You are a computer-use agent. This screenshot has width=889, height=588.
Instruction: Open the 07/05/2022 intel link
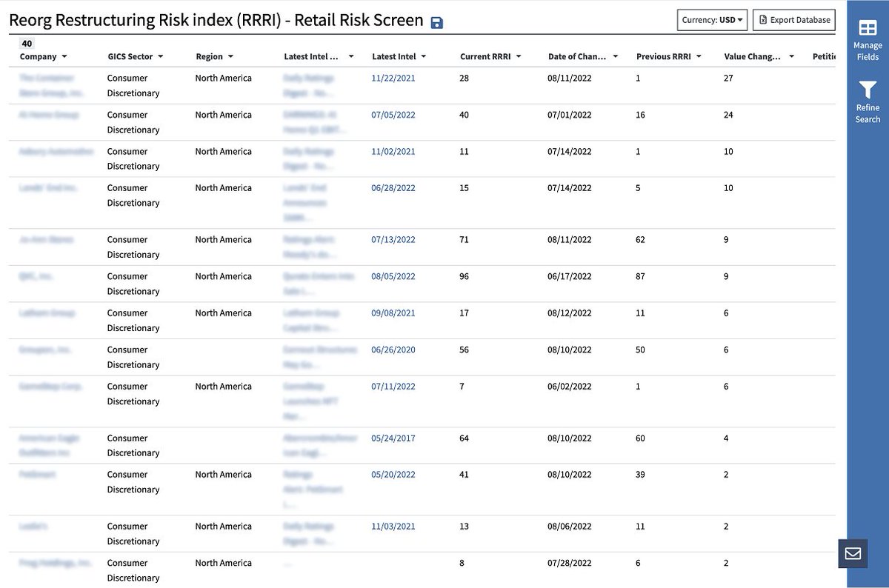(393, 115)
